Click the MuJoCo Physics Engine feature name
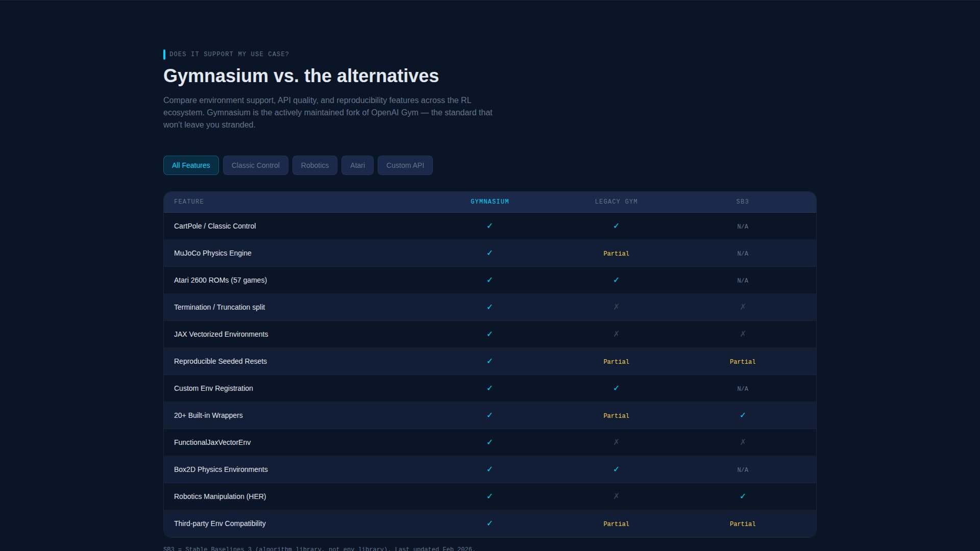The image size is (980, 551). pos(212,253)
